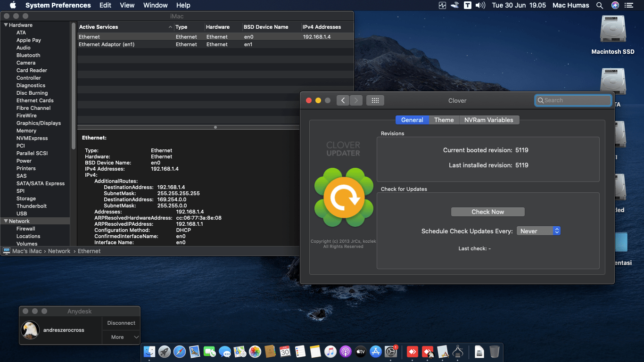Viewport: 644px width, 362px height.
Task: Open the Edit menu
Action: click(x=106, y=5)
